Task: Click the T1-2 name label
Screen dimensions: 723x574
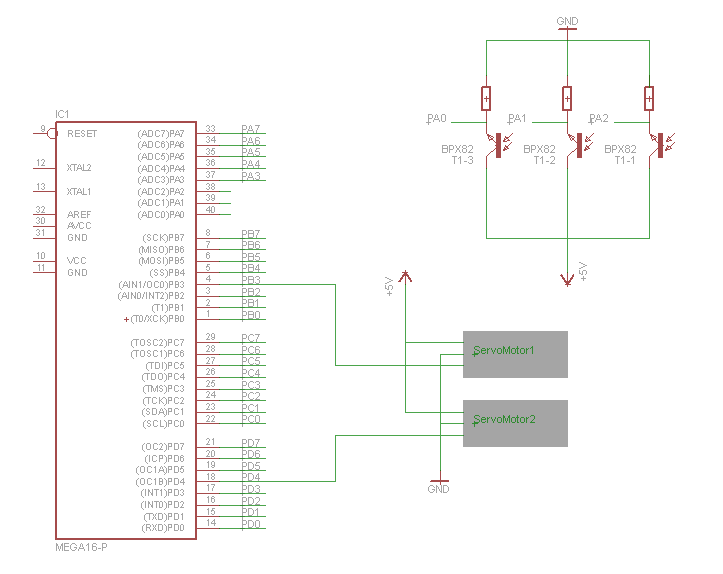Action: [x=545, y=161]
